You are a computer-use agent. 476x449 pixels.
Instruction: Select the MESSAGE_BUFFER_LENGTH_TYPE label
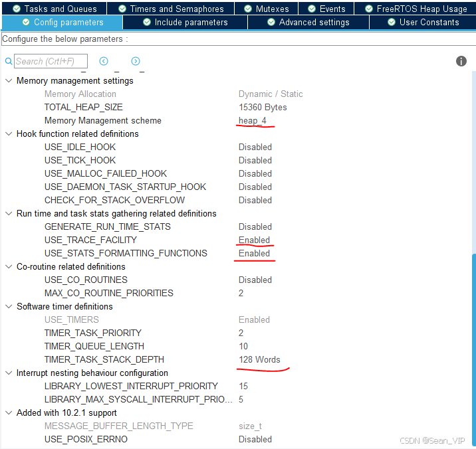[x=119, y=426]
